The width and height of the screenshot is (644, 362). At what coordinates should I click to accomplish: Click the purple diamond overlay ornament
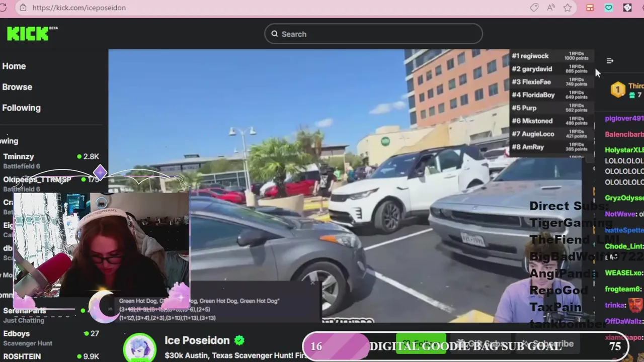coord(100,172)
